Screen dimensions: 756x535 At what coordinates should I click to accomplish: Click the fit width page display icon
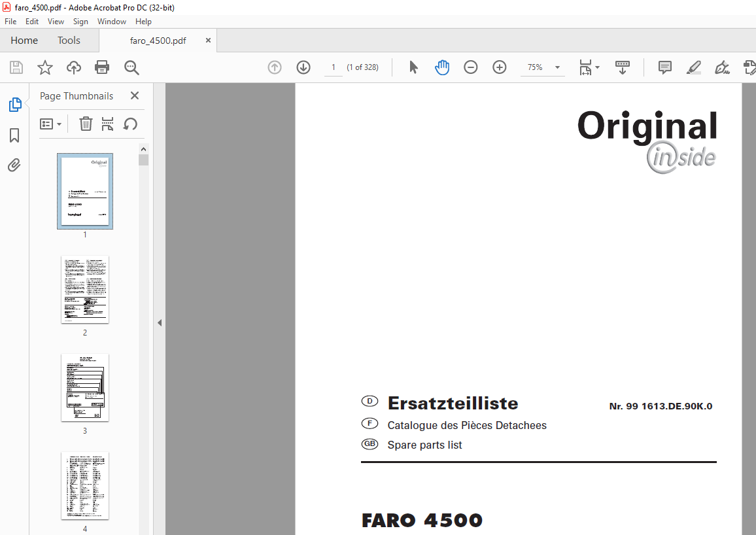click(x=585, y=67)
